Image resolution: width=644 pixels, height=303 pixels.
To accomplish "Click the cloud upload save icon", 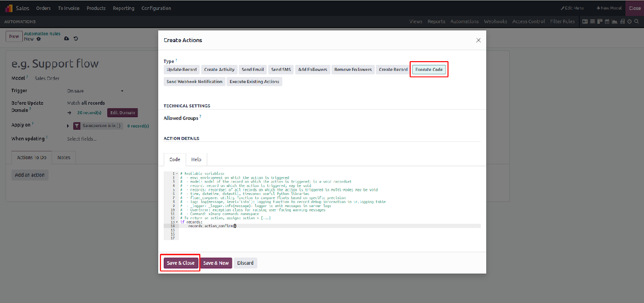I will 66,39.
